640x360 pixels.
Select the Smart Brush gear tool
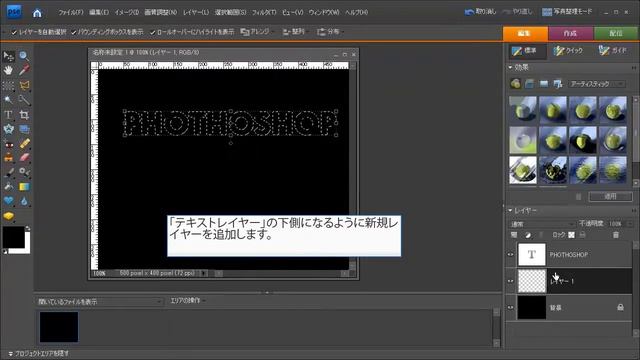(x=24, y=172)
